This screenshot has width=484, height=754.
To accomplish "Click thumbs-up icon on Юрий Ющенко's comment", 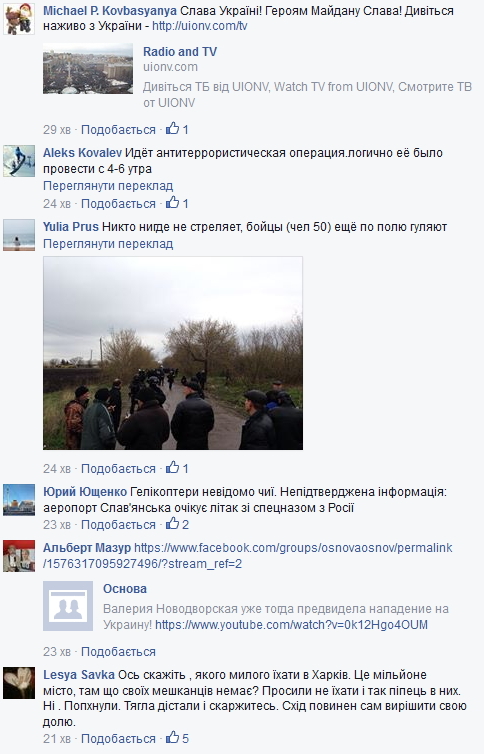I will point(172,523).
